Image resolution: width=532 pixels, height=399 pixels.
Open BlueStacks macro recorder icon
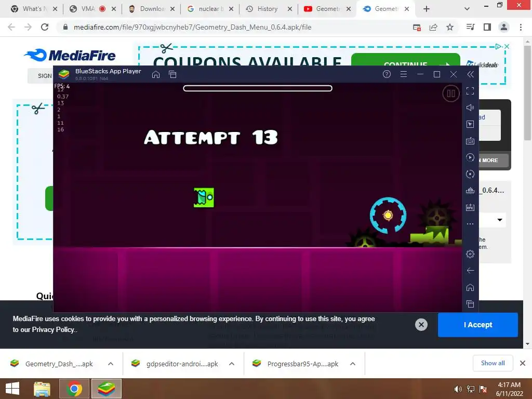[470, 157]
